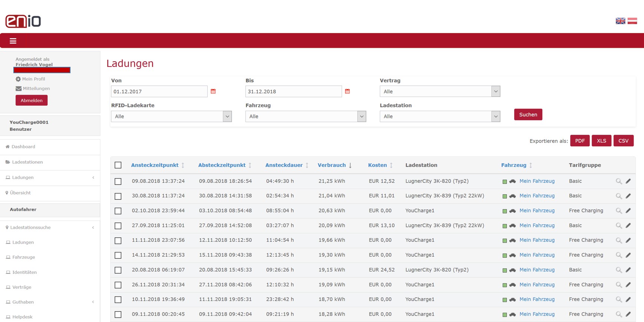Image resolution: width=644 pixels, height=322 pixels.
Task: Expand the RFID-Ladekarte dropdown
Action: click(x=171, y=116)
